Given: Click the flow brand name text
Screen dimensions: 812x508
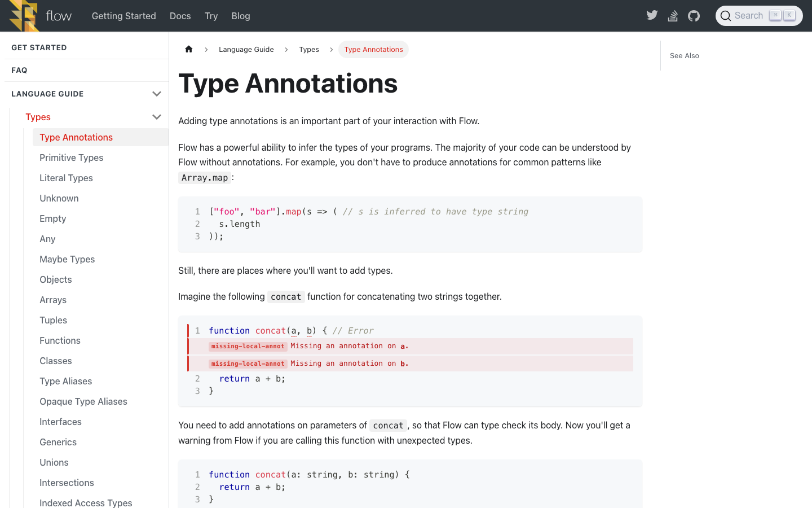Looking at the screenshot, I should tap(59, 16).
